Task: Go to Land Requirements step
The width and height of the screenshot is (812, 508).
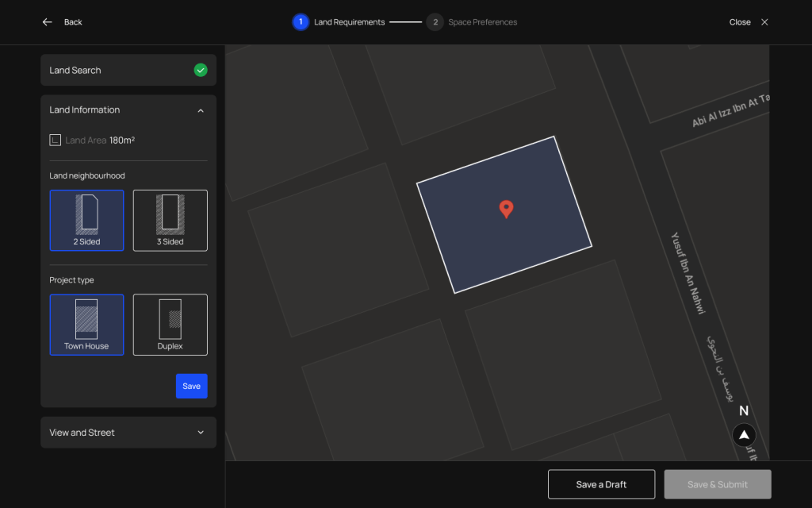Action: pos(349,22)
